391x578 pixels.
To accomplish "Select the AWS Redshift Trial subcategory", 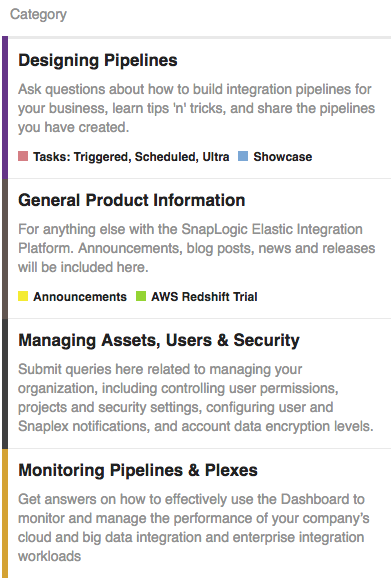I will tap(204, 297).
